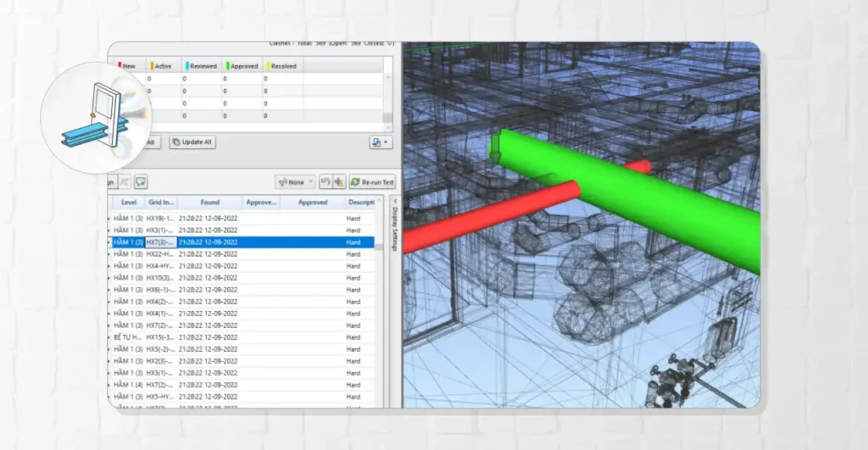Select the clash row with grid HX4(1)

pyautogui.click(x=242, y=314)
